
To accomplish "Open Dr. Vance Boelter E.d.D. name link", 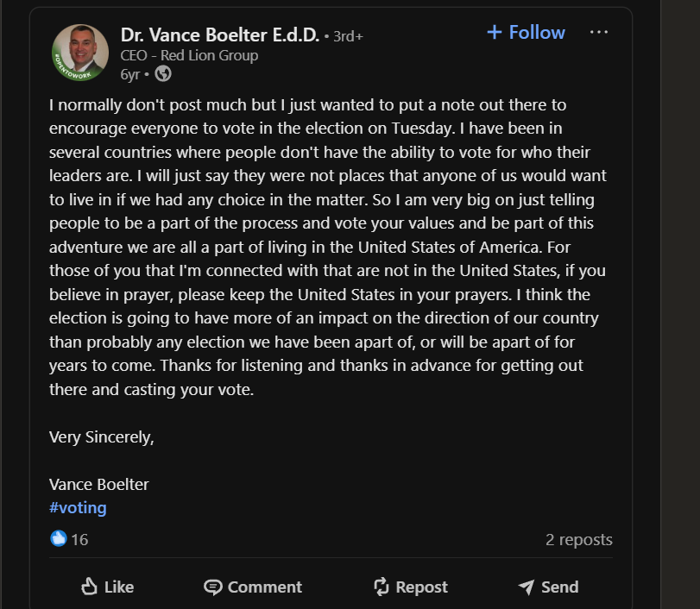I will (219, 35).
